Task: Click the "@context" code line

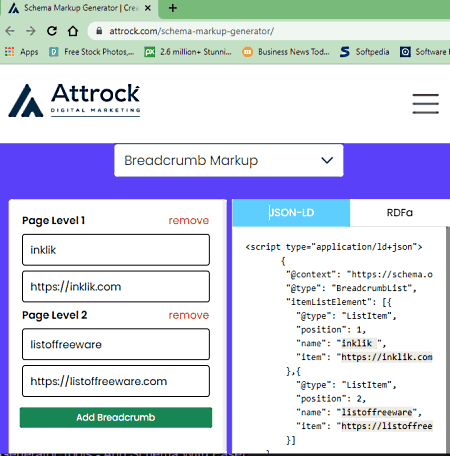Action: pyautogui.click(x=359, y=274)
